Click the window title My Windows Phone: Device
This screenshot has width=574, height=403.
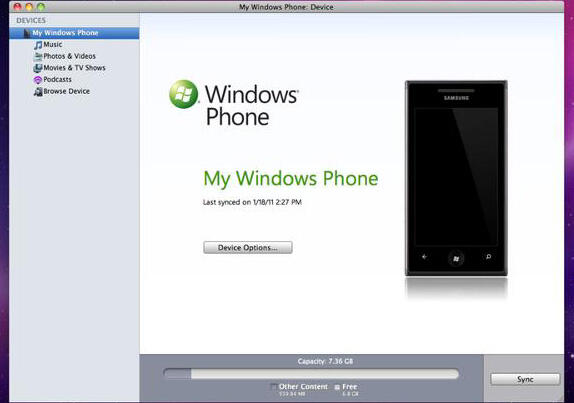tap(286, 7)
